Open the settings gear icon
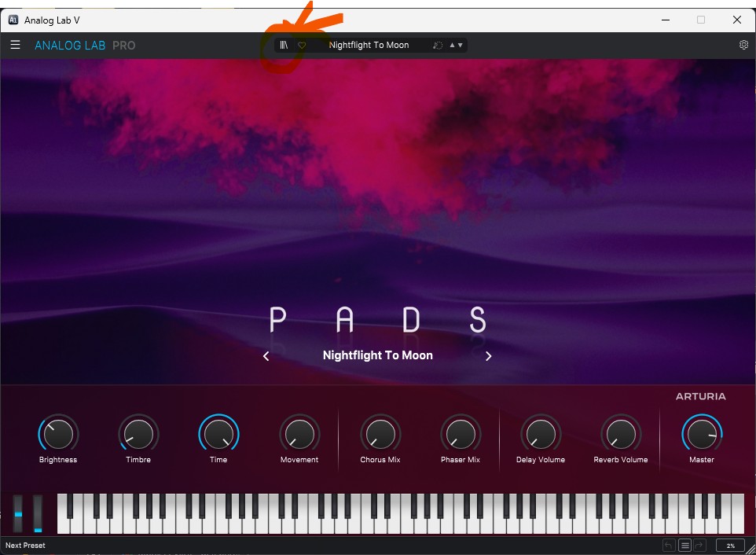 click(743, 45)
